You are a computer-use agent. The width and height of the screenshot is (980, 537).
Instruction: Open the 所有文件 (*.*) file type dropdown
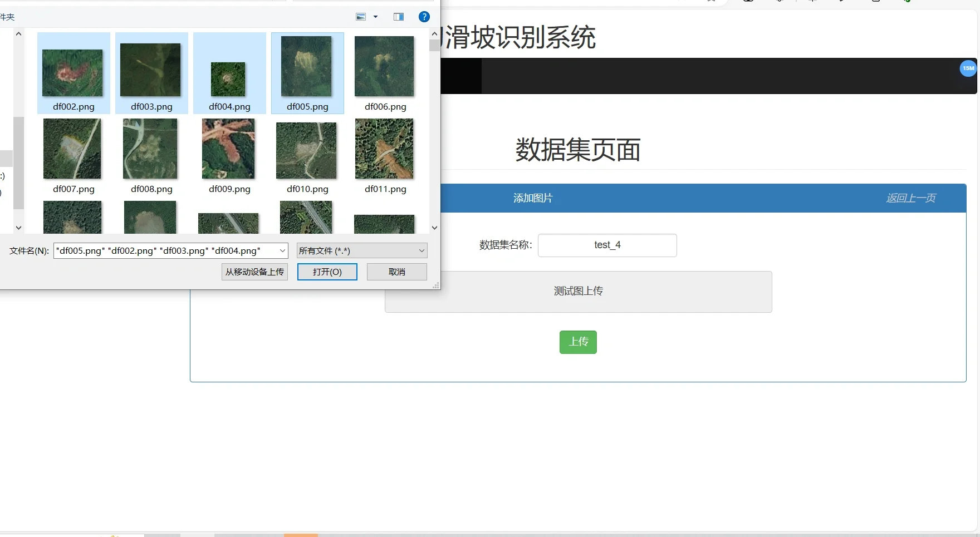(361, 250)
